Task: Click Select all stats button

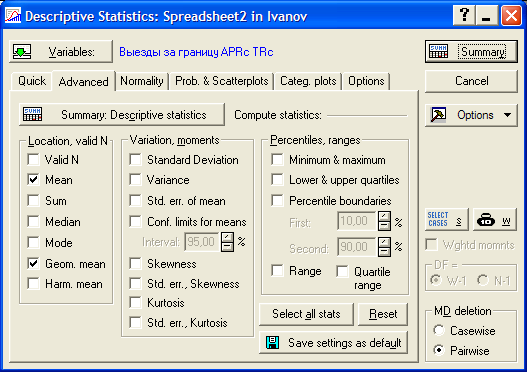Action: pyautogui.click(x=306, y=314)
